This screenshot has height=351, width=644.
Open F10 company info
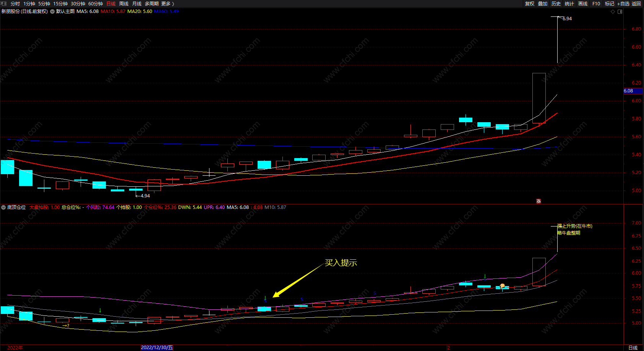click(596, 3)
